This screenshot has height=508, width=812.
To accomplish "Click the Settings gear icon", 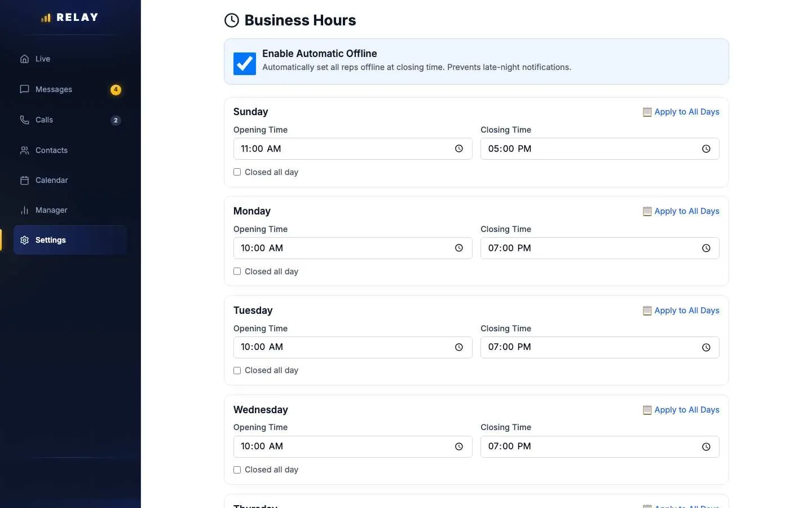I will point(24,240).
